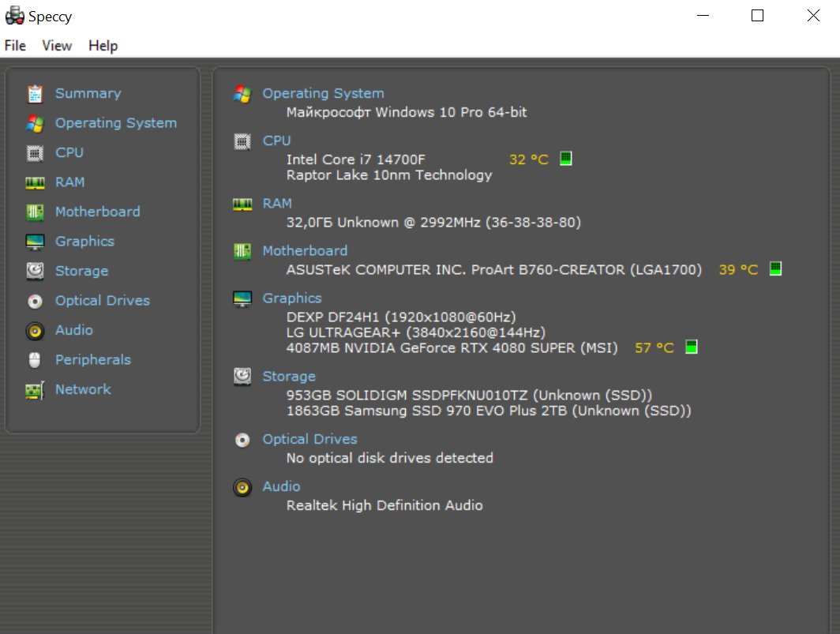The height and width of the screenshot is (634, 840).
Task: Click the Optical Drives disc sidebar icon
Action: [x=35, y=301]
